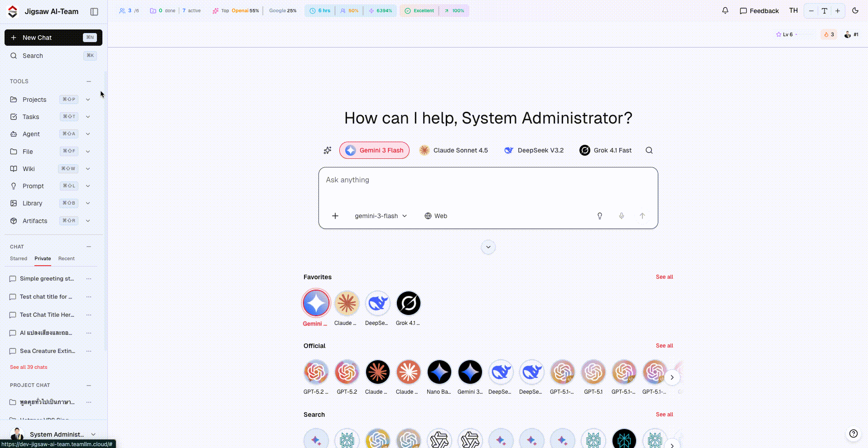
Task: Open the Search box in sidebar
Action: pos(53,56)
